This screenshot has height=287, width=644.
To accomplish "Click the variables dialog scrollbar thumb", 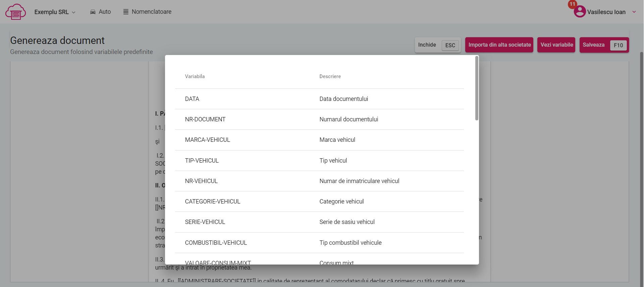I will pos(477,88).
